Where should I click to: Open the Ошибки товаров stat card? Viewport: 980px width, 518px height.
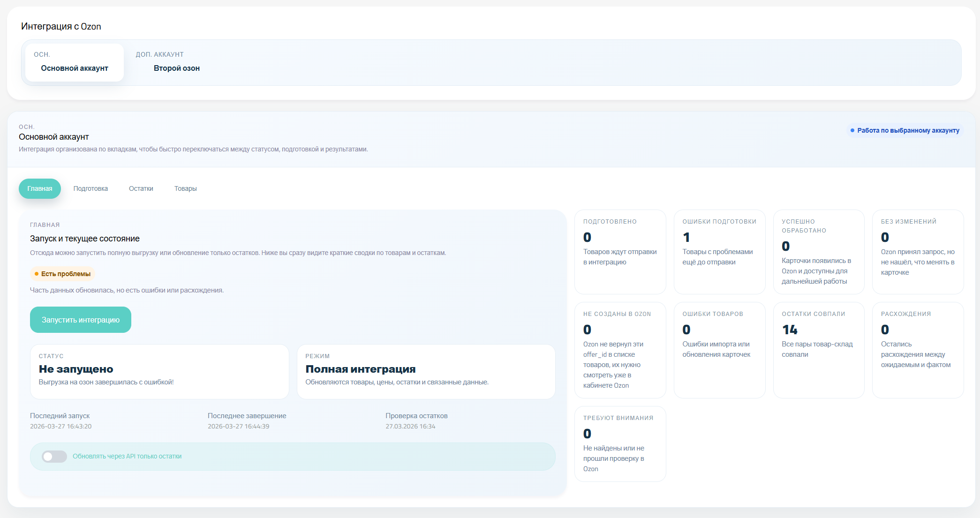coord(719,350)
